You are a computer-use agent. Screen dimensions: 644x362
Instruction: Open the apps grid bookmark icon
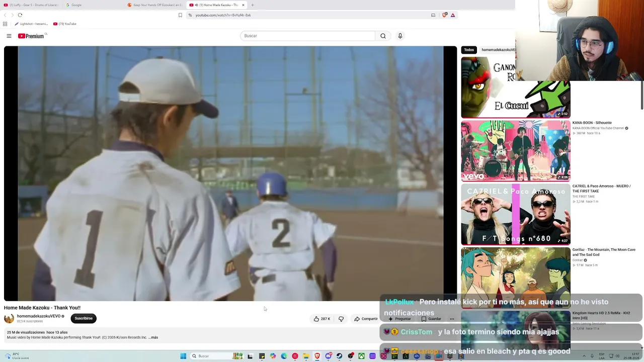5,24
